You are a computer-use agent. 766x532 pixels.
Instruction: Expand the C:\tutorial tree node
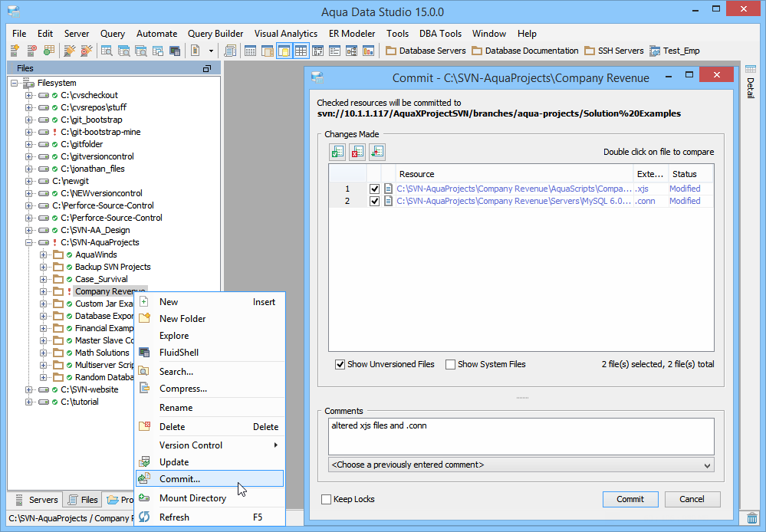[29, 402]
